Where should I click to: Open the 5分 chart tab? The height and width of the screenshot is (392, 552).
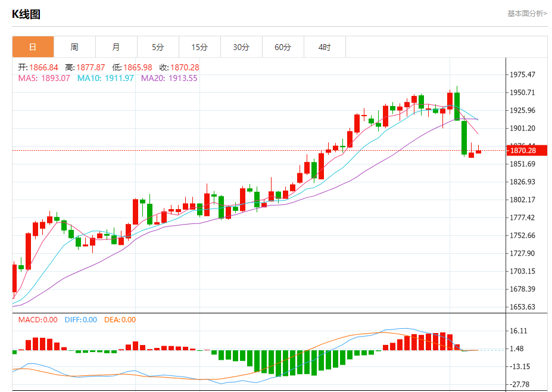pyautogui.click(x=158, y=47)
